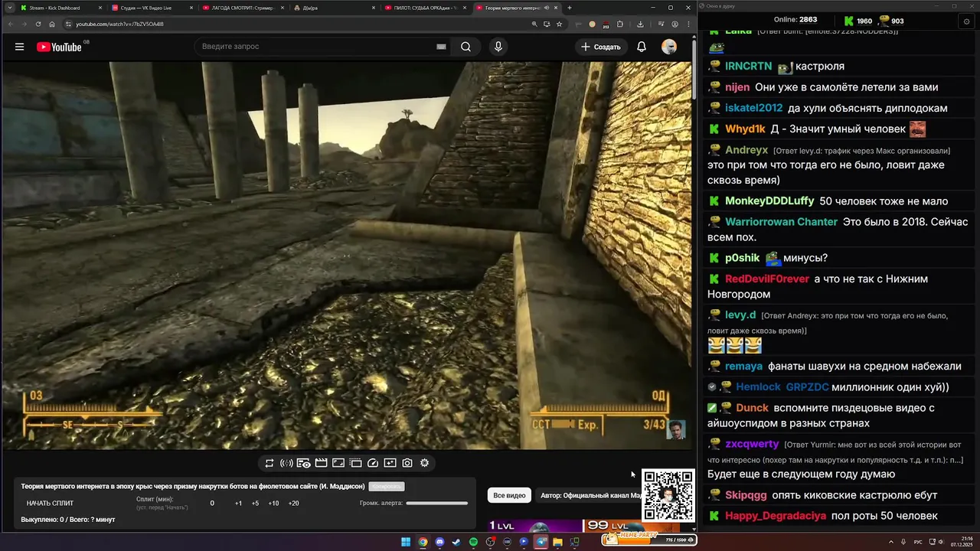This screenshot has width=980, height=551.
Task: Open the YouTube account avatar menu
Action: [669, 47]
